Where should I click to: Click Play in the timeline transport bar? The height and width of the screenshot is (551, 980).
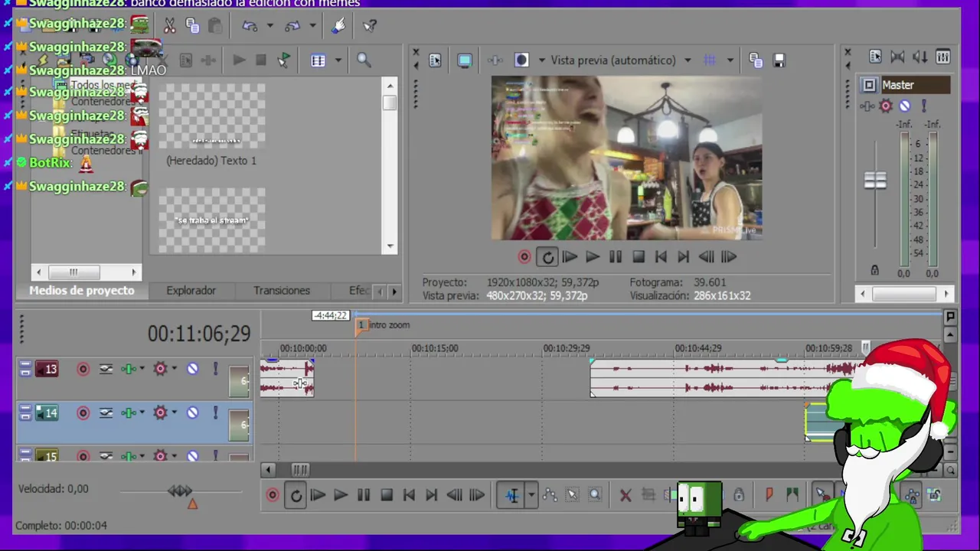[341, 495]
